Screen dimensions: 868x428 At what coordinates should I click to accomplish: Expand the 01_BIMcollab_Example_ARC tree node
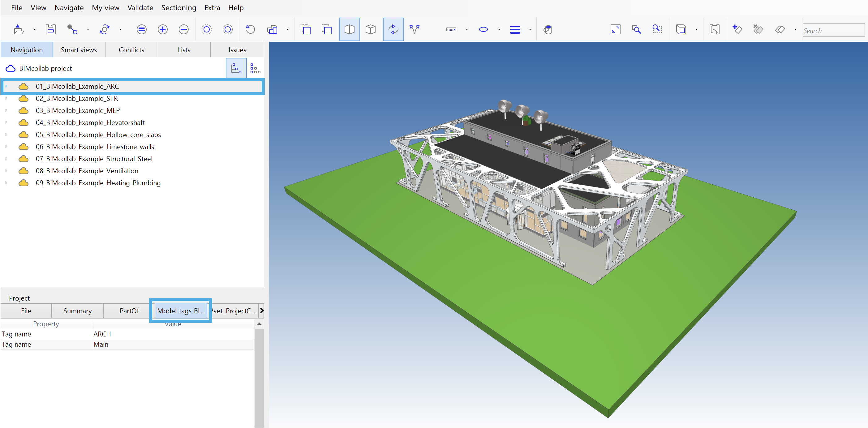[x=6, y=86]
